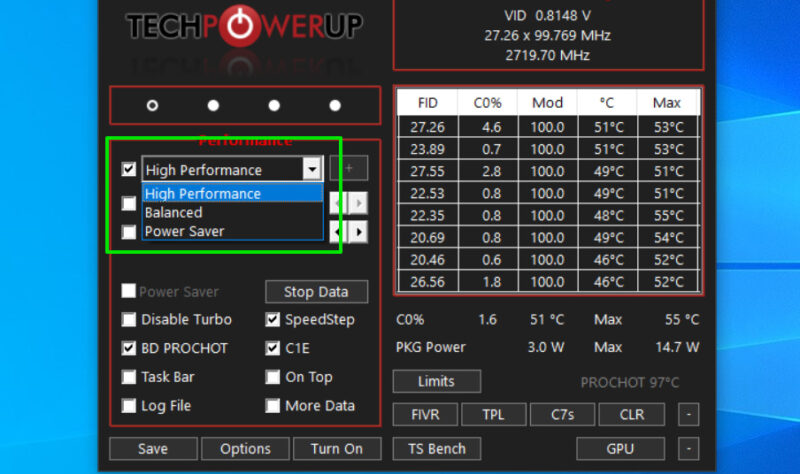The height and width of the screenshot is (474, 800).
Task: Expand the High Performance dropdown arrow
Action: point(312,168)
